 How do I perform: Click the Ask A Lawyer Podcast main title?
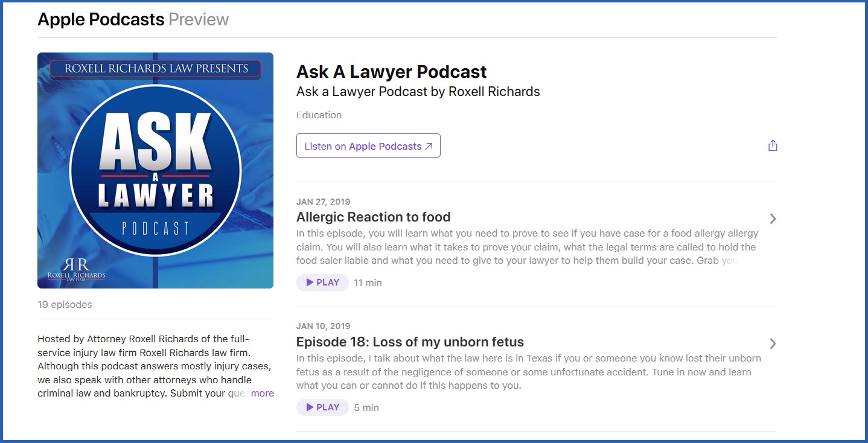coord(392,72)
